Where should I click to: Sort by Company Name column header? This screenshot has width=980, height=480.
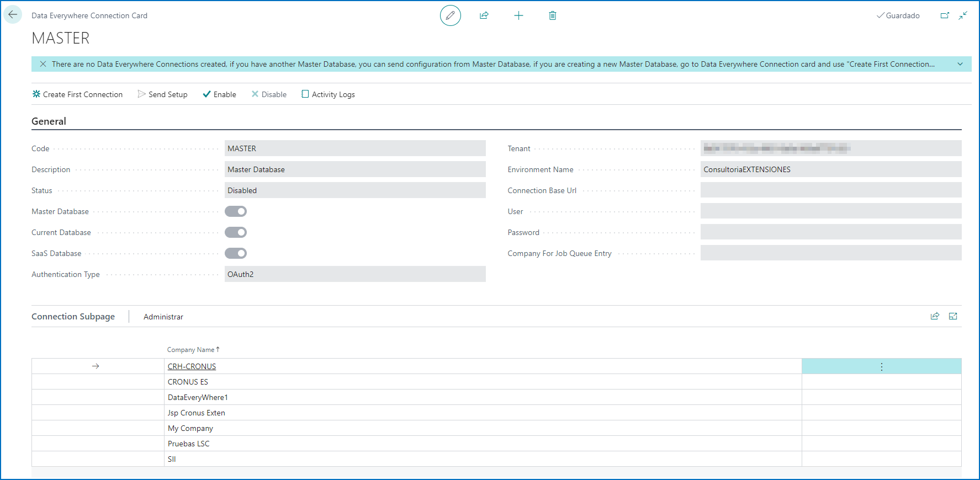193,350
